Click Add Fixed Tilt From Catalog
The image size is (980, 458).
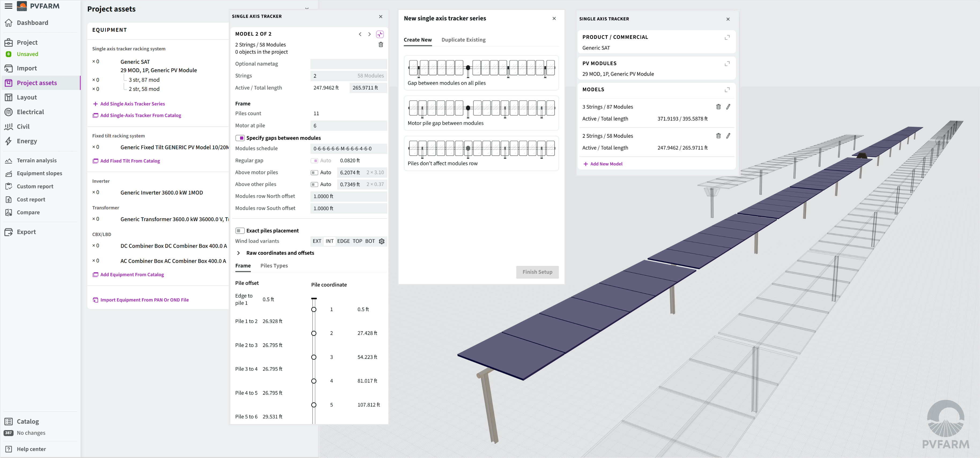coord(126,161)
